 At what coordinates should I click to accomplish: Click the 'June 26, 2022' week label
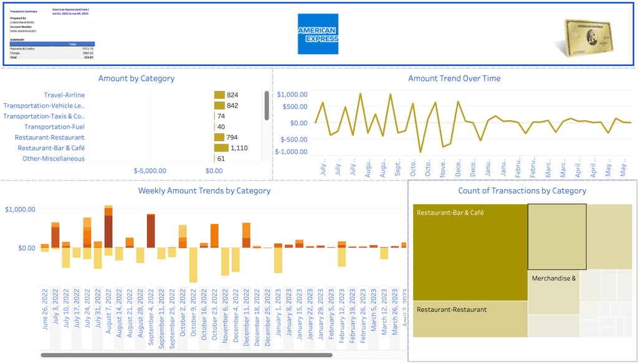[45, 309]
